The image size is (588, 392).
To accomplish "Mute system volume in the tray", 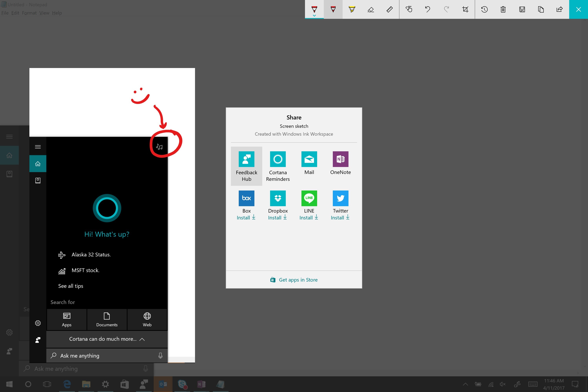I will pyautogui.click(x=503, y=384).
